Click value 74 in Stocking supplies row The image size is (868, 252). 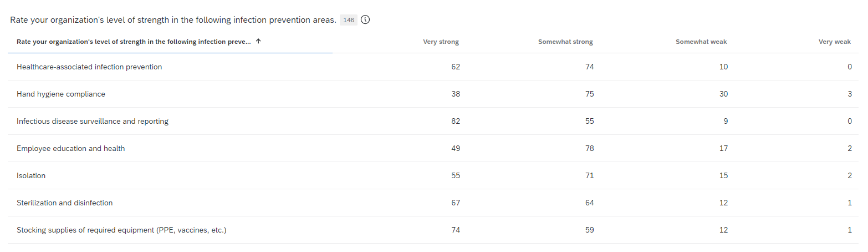point(455,230)
